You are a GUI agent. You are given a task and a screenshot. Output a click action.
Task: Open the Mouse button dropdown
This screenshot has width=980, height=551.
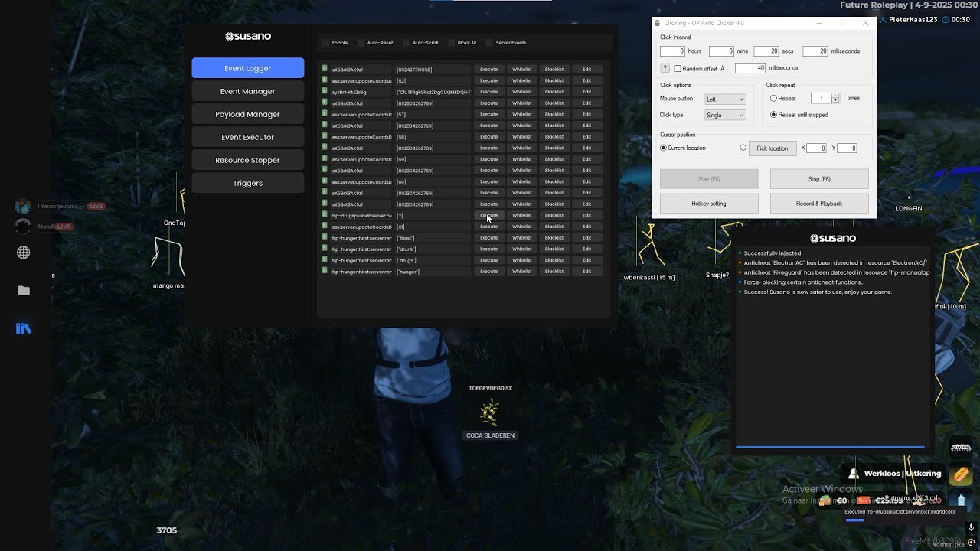(x=725, y=99)
